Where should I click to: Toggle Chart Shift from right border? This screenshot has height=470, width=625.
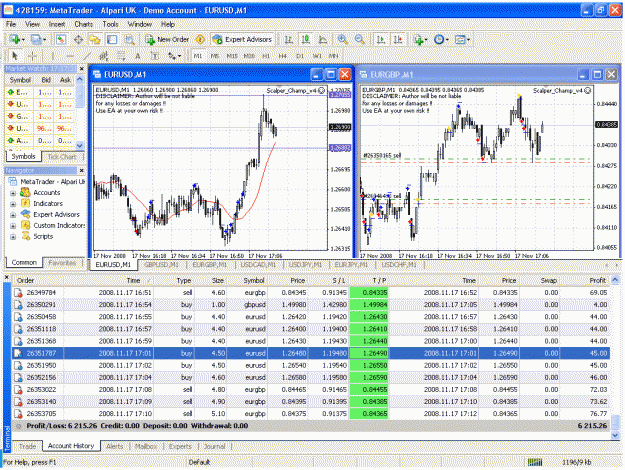[x=398, y=39]
